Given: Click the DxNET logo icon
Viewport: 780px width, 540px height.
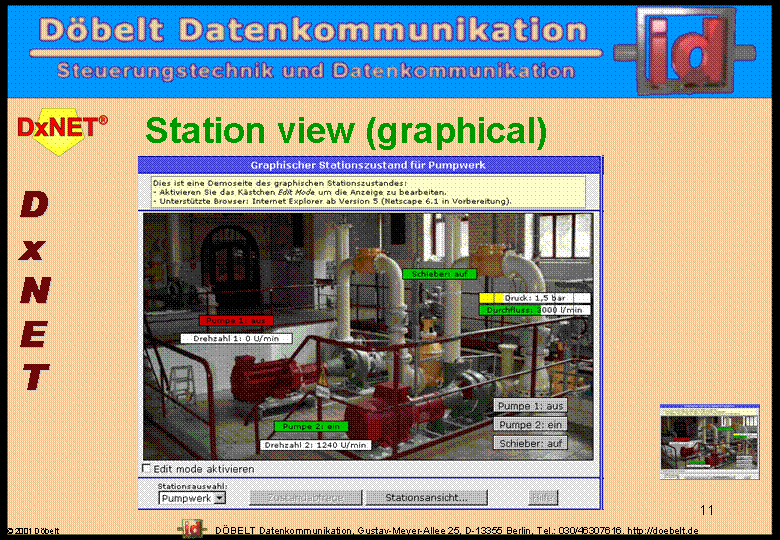Looking at the screenshot, I should coord(62,131).
